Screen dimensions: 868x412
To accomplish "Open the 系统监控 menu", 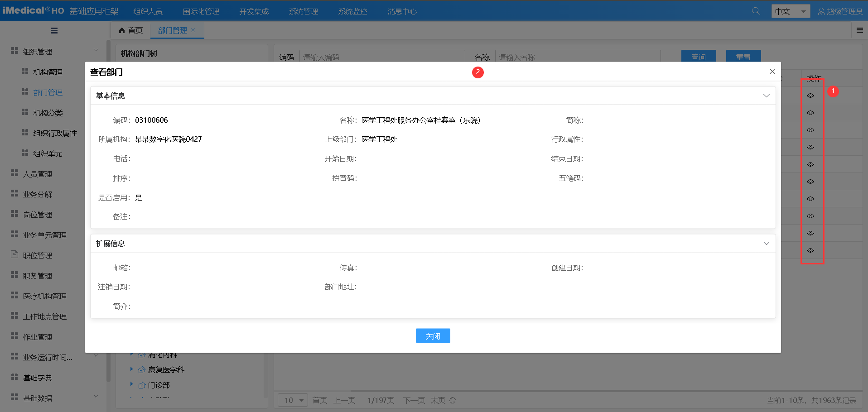I will click(352, 11).
